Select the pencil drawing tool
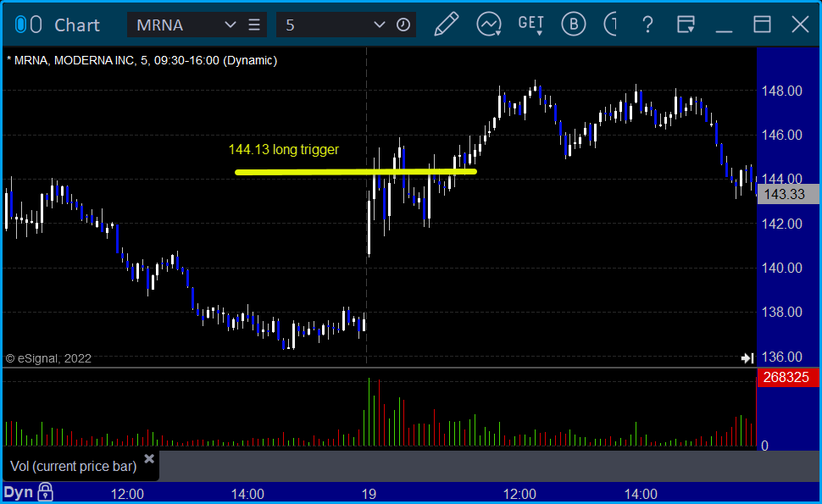The image size is (822, 504). coord(446,24)
